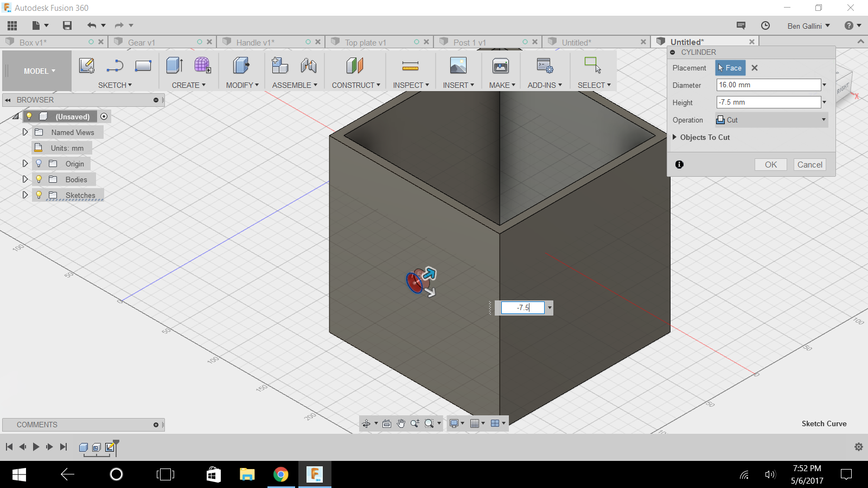
Task: Undo the last action
Action: pyautogui.click(x=92, y=25)
